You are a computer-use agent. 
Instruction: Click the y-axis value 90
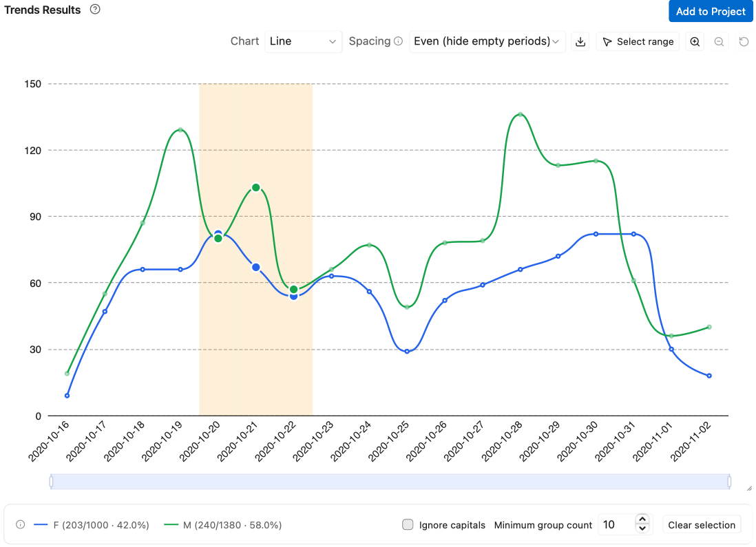36,217
